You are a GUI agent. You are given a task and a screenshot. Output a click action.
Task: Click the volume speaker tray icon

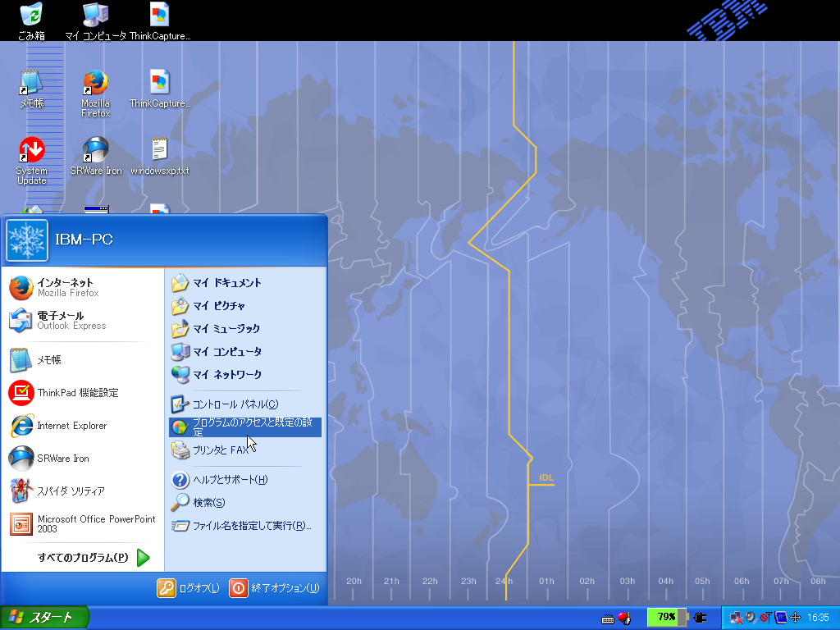[751, 618]
